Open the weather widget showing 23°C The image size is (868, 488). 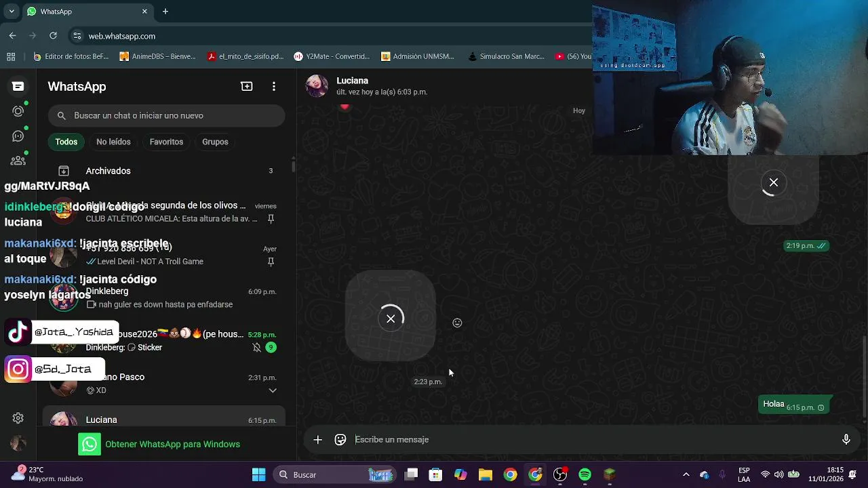47,474
